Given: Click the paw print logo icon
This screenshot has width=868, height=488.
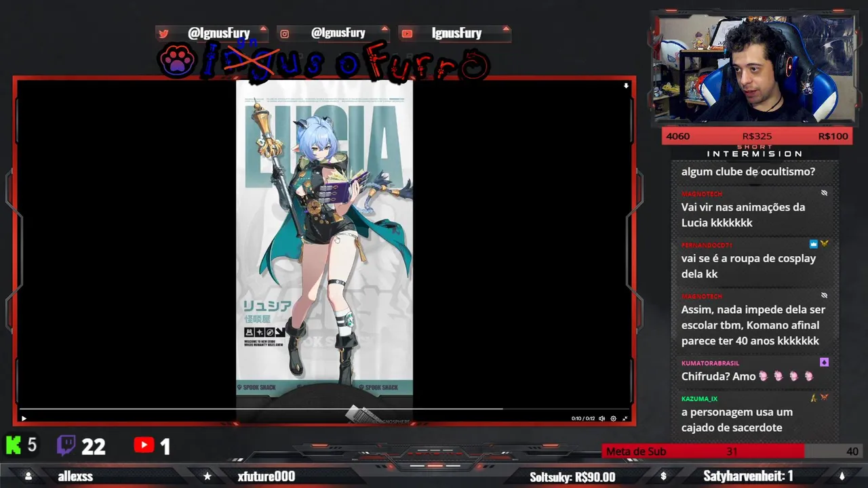Looking at the screenshot, I should (x=178, y=62).
